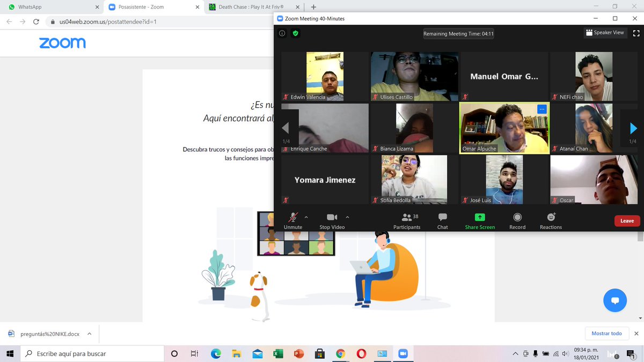This screenshot has height=362, width=644.
Task: Enter fullscreen with the corners icon
Action: pyautogui.click(x=636, y=33)
